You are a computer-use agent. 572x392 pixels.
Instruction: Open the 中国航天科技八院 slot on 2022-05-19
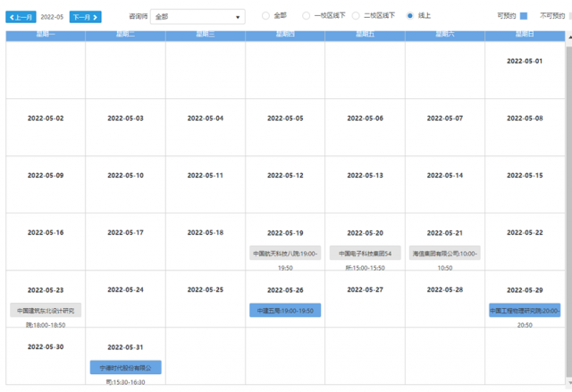[285, 253]
